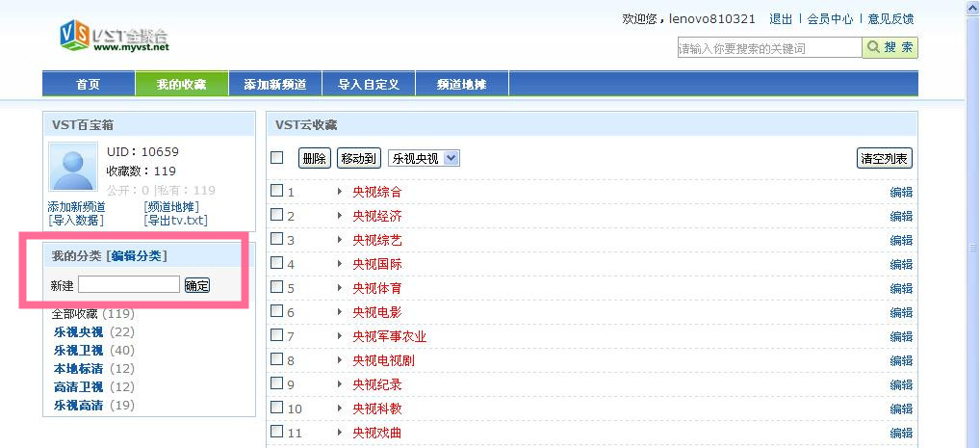Check the box for row 8 央视电视剧

(277, 359)
